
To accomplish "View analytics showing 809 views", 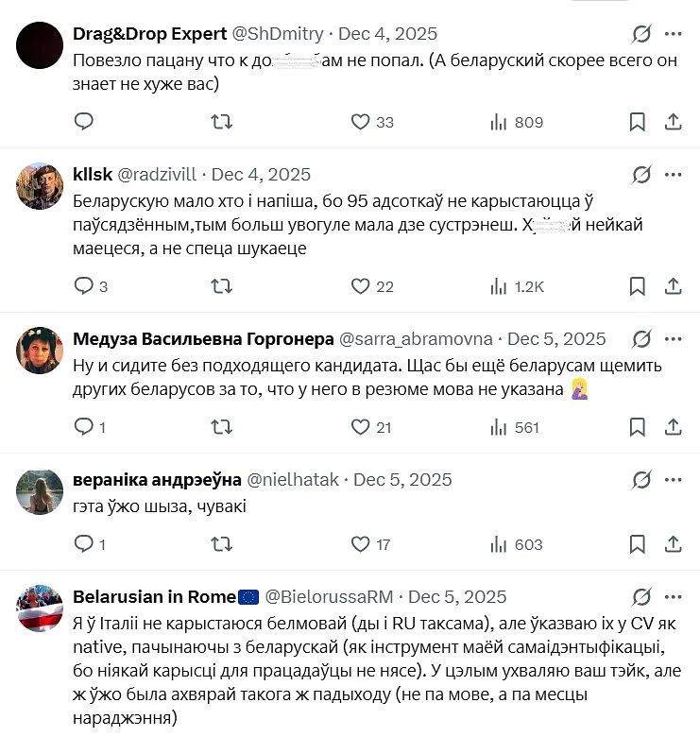I will tap(516, 122).
